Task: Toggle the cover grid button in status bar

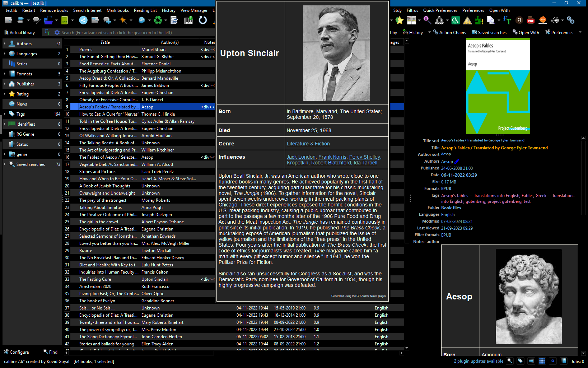Action: (x=542, y=361)
